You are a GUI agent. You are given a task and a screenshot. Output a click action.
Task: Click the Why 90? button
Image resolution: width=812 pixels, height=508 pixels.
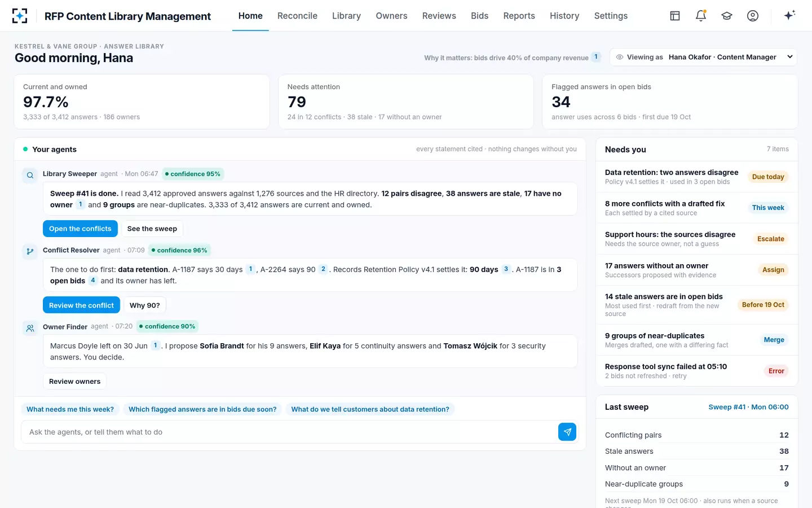144,305
